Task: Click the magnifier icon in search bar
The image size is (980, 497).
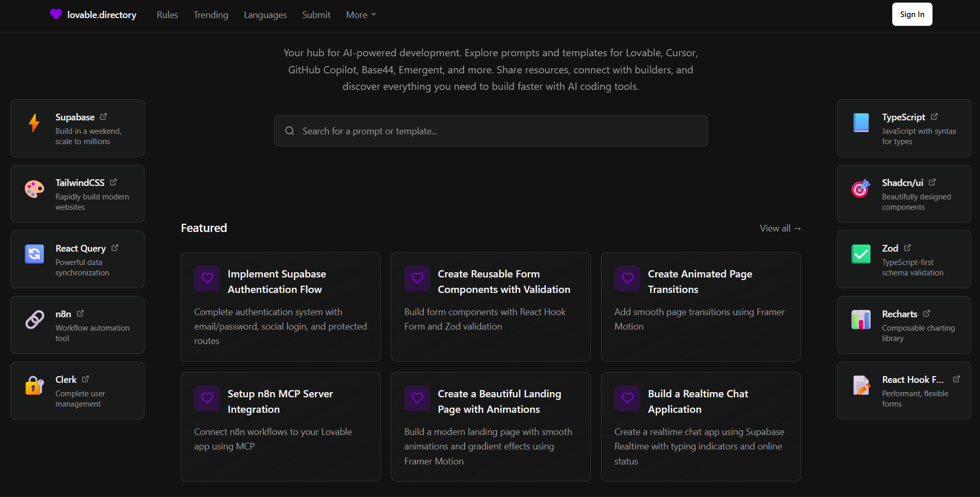Action: pyautogui.click(x=290, y=131)
